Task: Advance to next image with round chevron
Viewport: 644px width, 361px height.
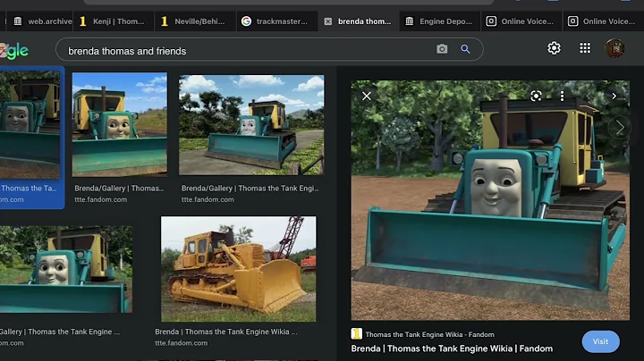Action: 620,128
